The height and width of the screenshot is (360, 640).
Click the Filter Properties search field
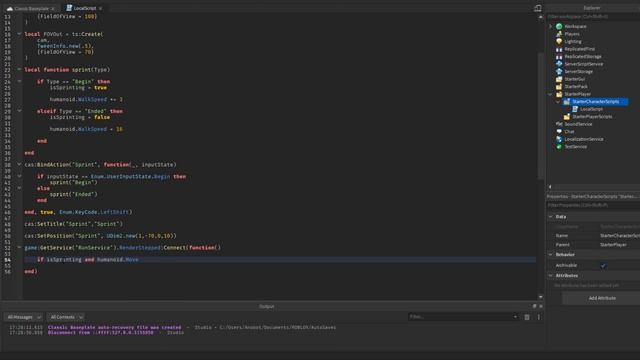pos(593,205)
